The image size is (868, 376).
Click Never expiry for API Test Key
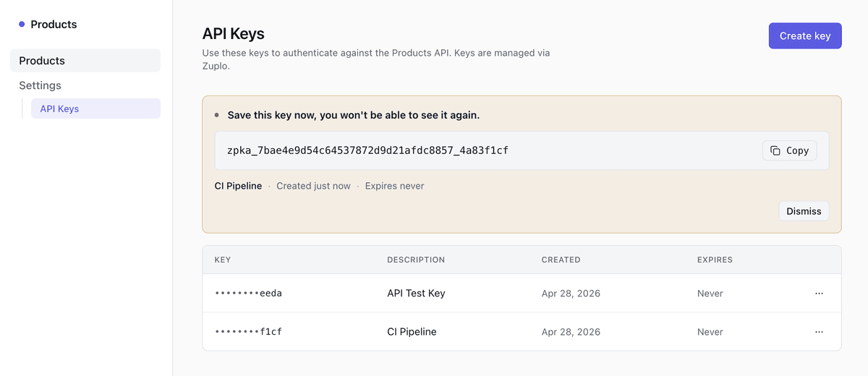[x=710, y=294]
